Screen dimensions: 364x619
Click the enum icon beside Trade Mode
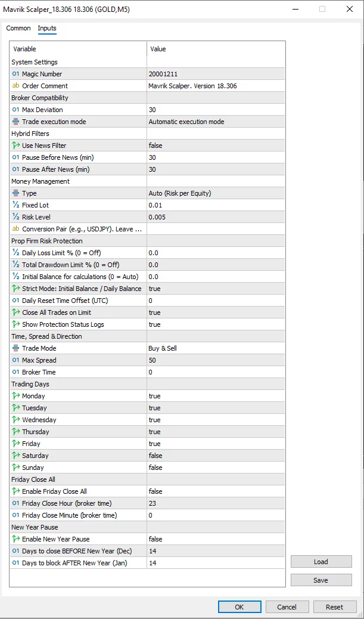[x=15, y=348]
